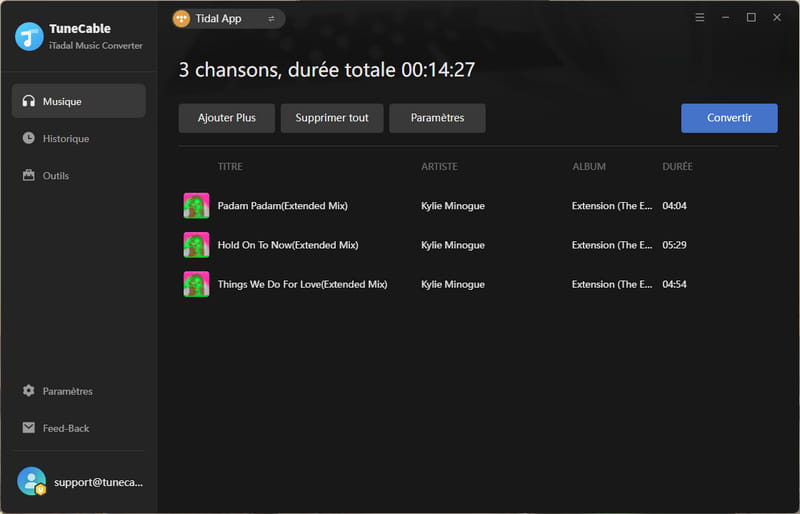
Task: Click the 3 chansons total duration heading
Action: click(x=327, y=70)
